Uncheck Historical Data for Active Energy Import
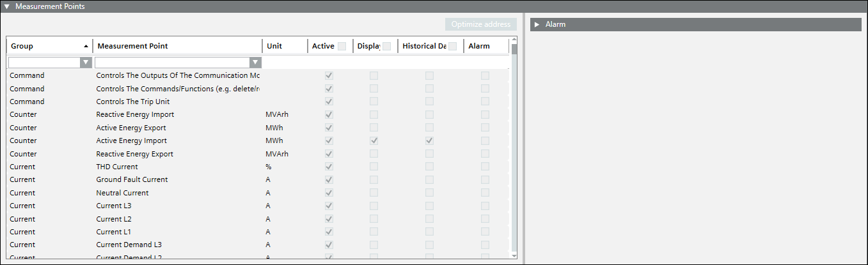Viewport: 868px width, 265px height. point(429,140)
